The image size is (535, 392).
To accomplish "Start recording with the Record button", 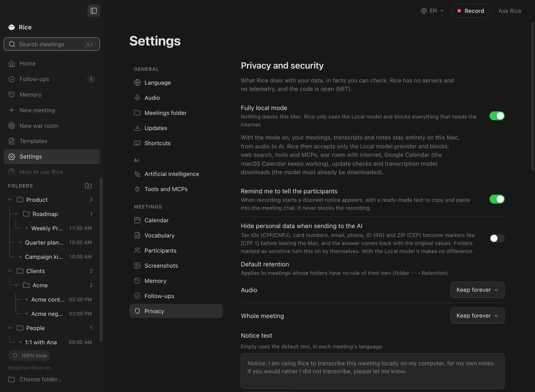I will click(470, 11).
